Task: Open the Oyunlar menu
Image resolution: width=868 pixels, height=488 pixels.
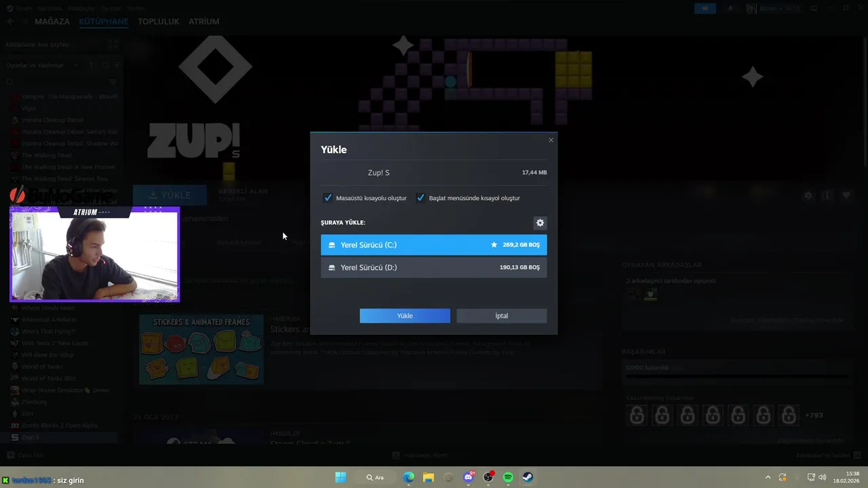Action: (111, 8)
